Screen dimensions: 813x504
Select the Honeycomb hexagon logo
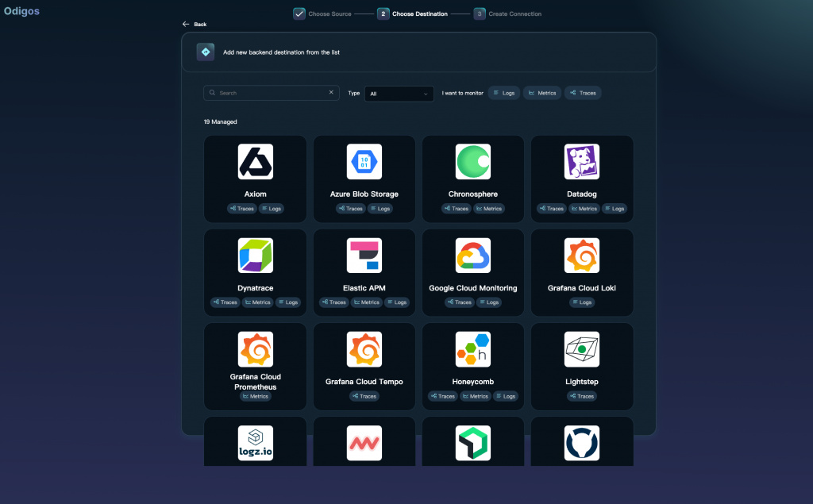(473, 349)
